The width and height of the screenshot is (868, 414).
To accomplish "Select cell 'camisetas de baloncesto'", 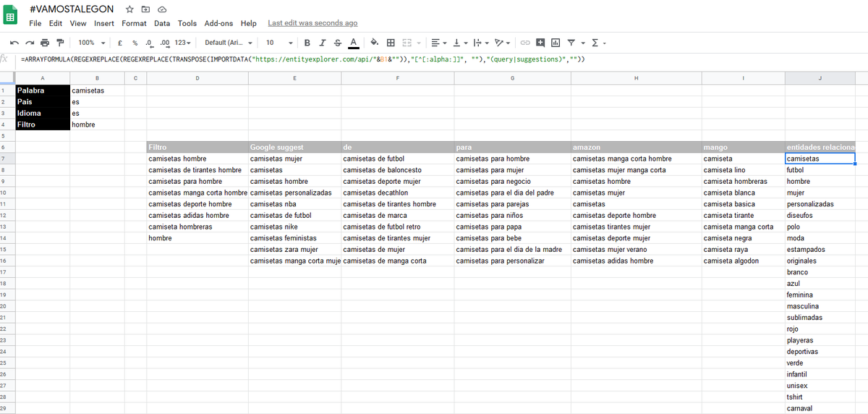I will [x=398, y=170].
